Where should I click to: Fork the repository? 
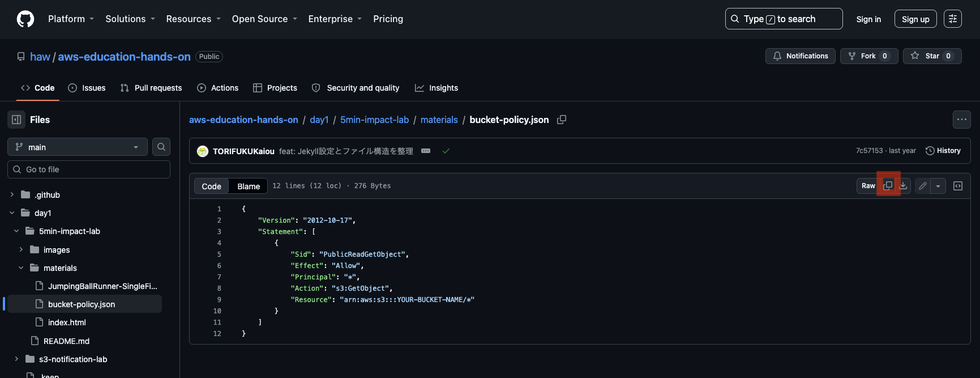[x=869, y=56]
